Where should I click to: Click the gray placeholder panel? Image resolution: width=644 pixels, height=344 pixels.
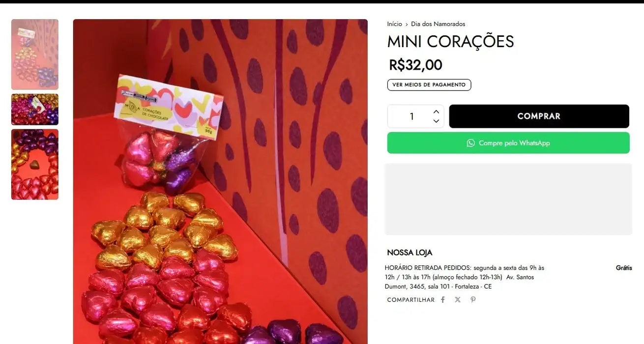tap(508, 199)
